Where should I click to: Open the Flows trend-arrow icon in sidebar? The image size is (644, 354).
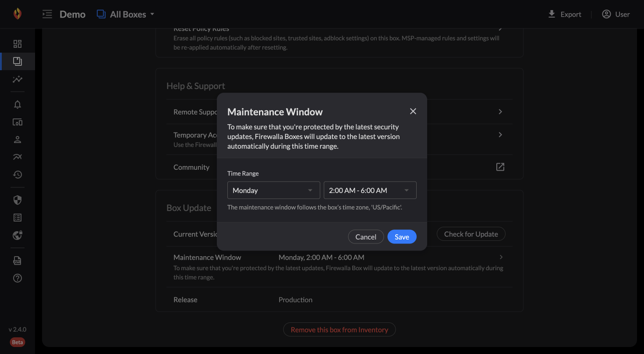(18, 157)
